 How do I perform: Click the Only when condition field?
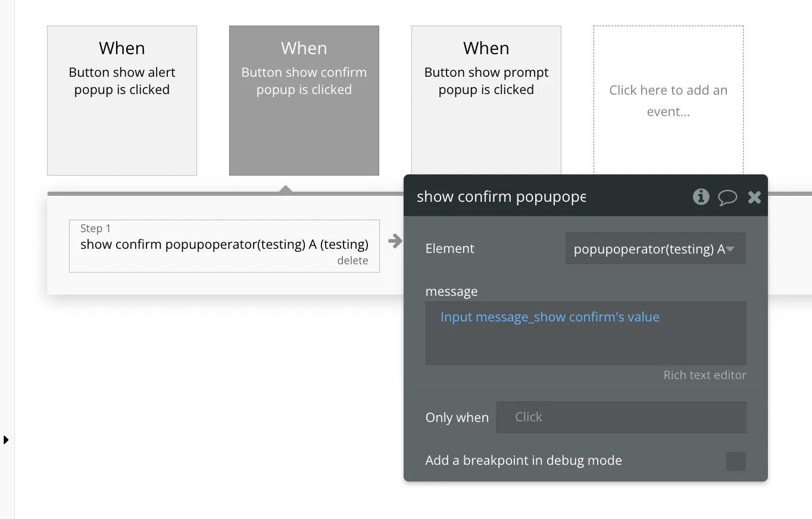(621, 417)
